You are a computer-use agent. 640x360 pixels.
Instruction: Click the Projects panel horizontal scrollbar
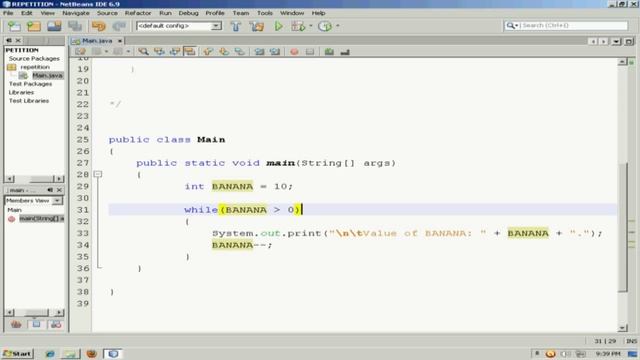[x=34, y=179]
